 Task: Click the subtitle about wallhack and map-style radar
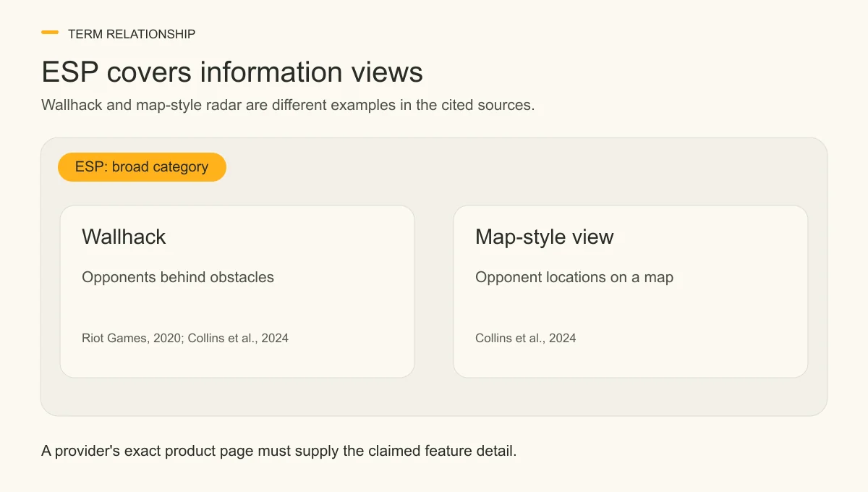click(288, 105)
